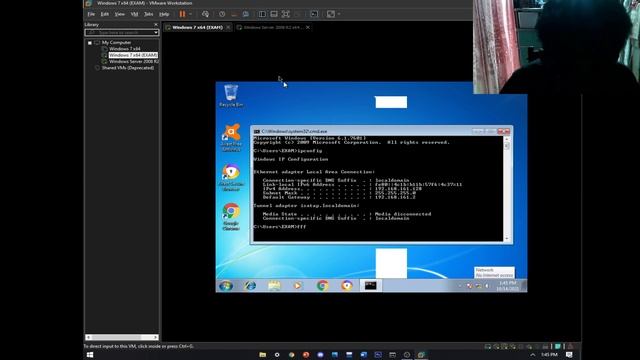Click the library scrollbar right arrow
This screenshot has height=360, width=640.
coord(156,337)
